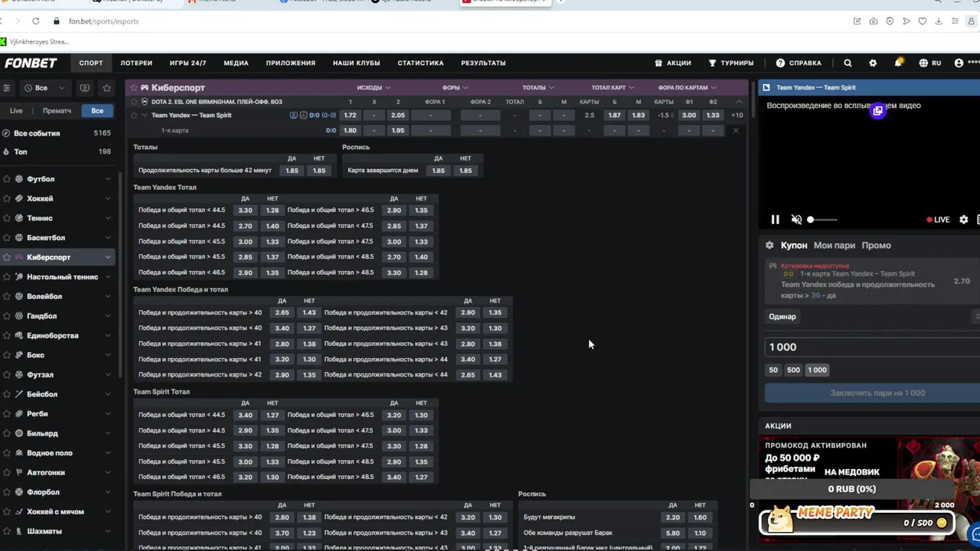Show events with video broadcasts icon
The height and width of the screenshot is (551, 980).
point(85,88)
